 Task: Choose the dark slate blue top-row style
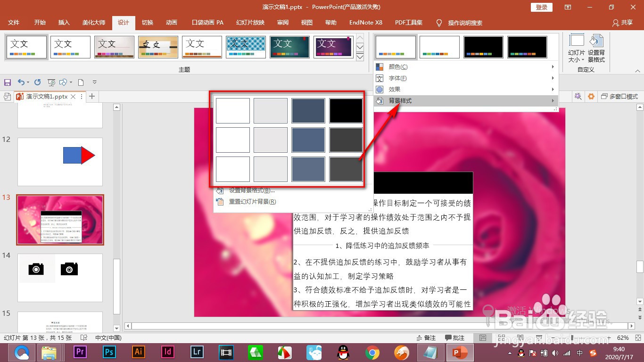tap(308, 111)
